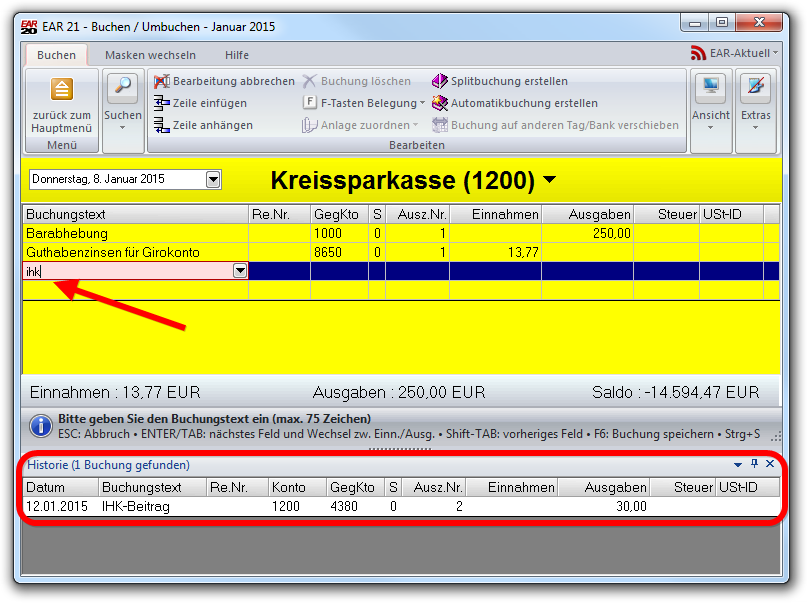This screenshot has width=807, height=603.
Task: Click the Buchungstext input field containing 'ihk'
Action: [125, 271]
